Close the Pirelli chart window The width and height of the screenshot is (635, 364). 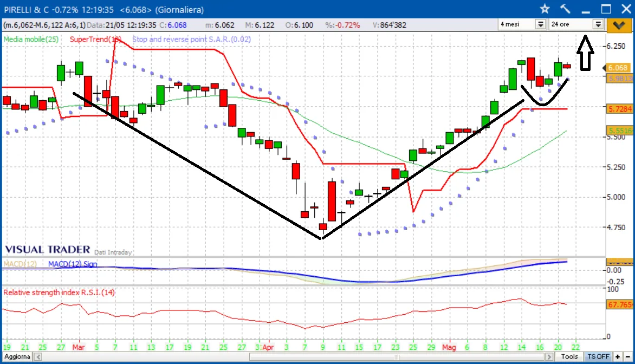coord(626,9)
